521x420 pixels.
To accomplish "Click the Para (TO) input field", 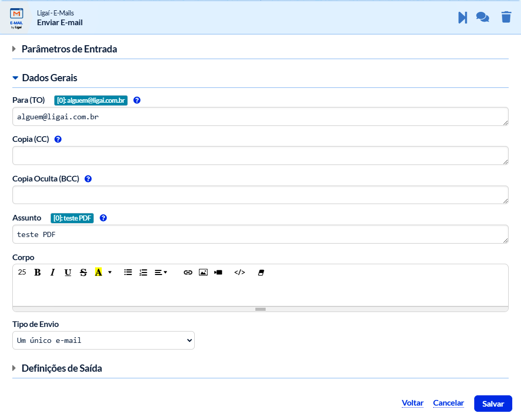I will click(x=260, y=116).
